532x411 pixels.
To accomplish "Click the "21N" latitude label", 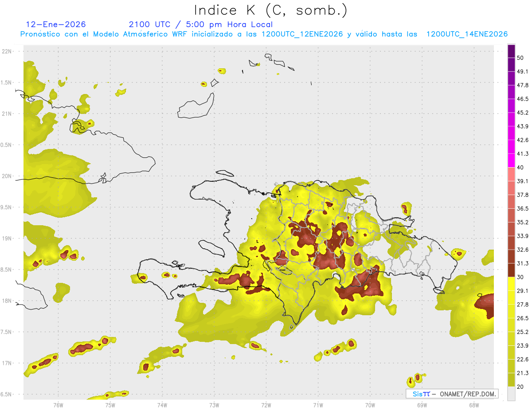I will click(x=6, y=114).
